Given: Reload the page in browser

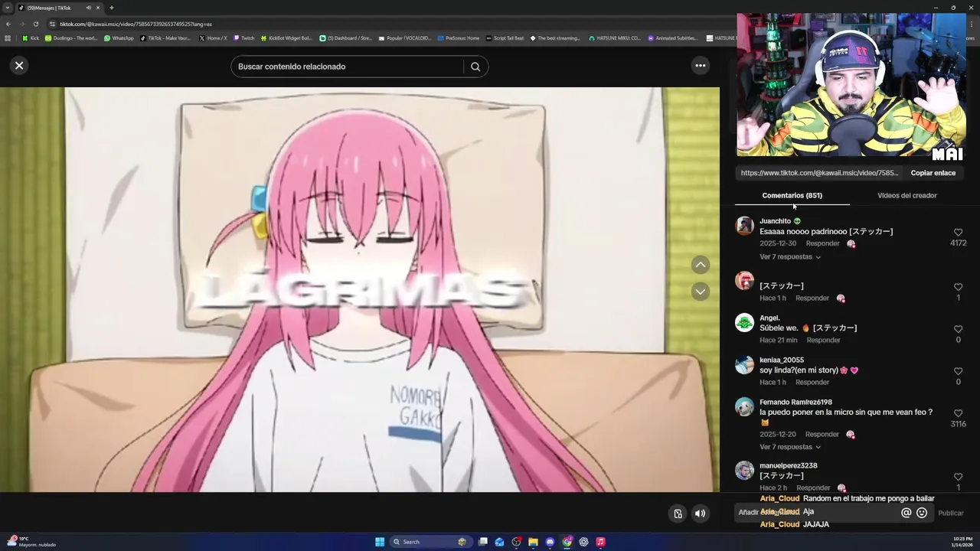Looking at the screenshot, I should click(35, 24).
